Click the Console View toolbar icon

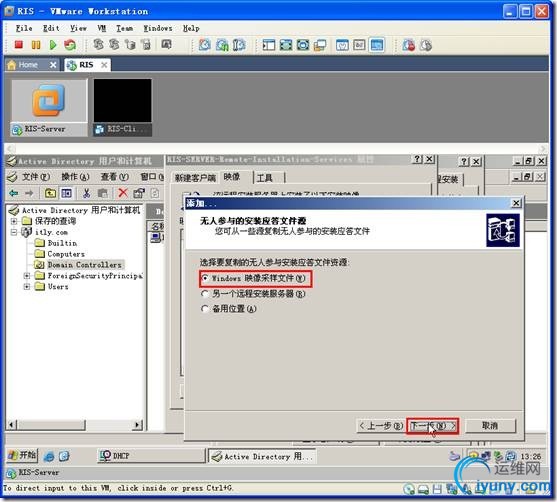coord(377,45)
